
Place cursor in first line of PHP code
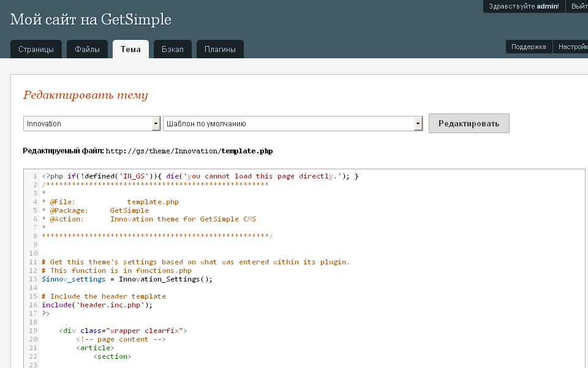click(x=200, y=177)
